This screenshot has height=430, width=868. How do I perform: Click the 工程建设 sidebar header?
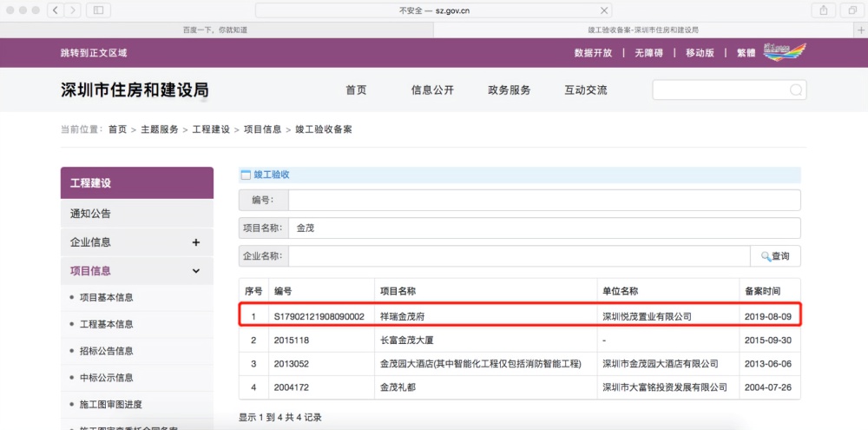pyautogui.click(x=137, y=183)
